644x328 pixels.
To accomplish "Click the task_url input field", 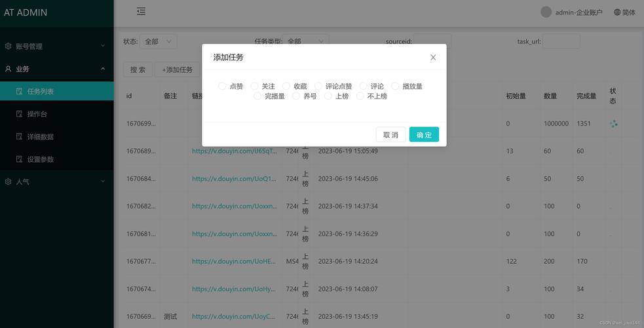I will (x=561, y=41).
